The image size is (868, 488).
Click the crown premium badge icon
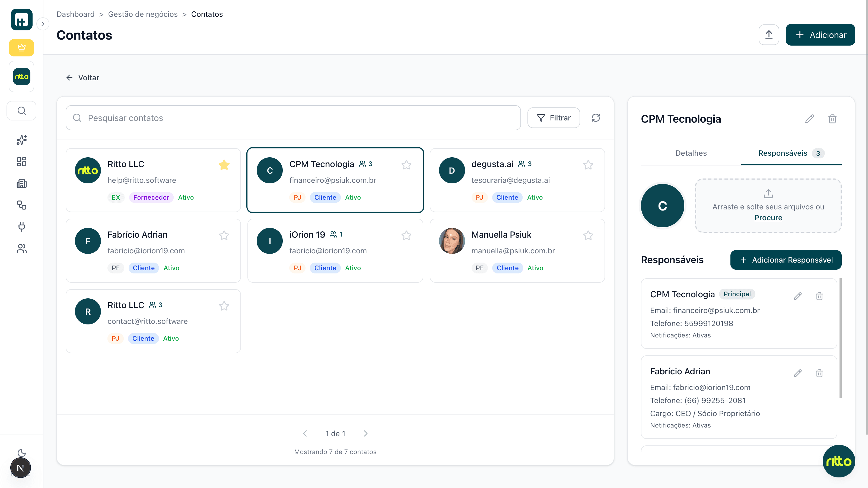coord(21,48)
